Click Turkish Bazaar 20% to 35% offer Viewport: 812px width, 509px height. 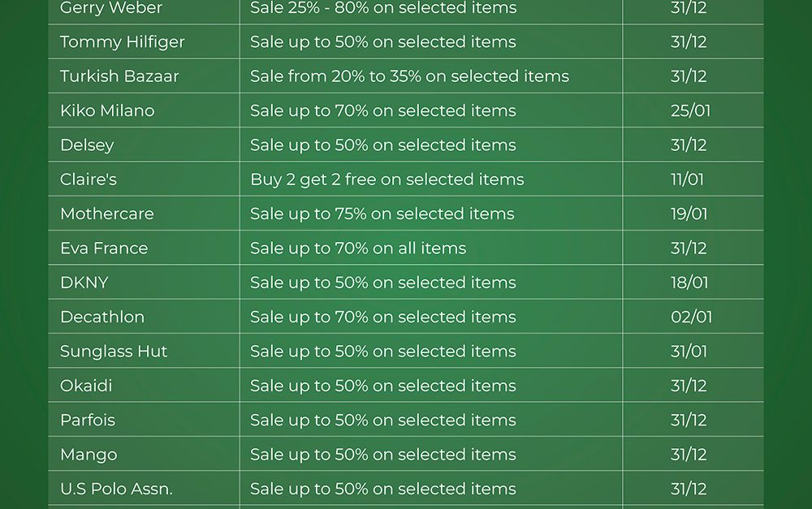409,76
